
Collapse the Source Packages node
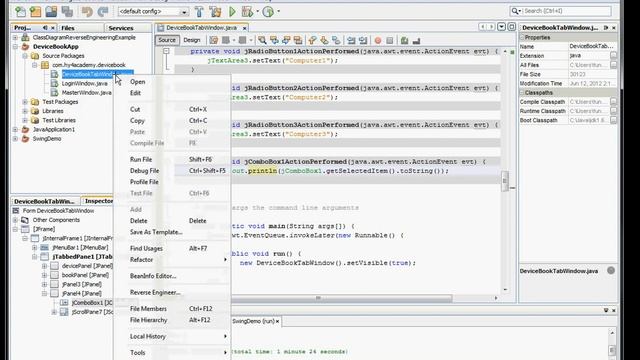pos(25,56)
